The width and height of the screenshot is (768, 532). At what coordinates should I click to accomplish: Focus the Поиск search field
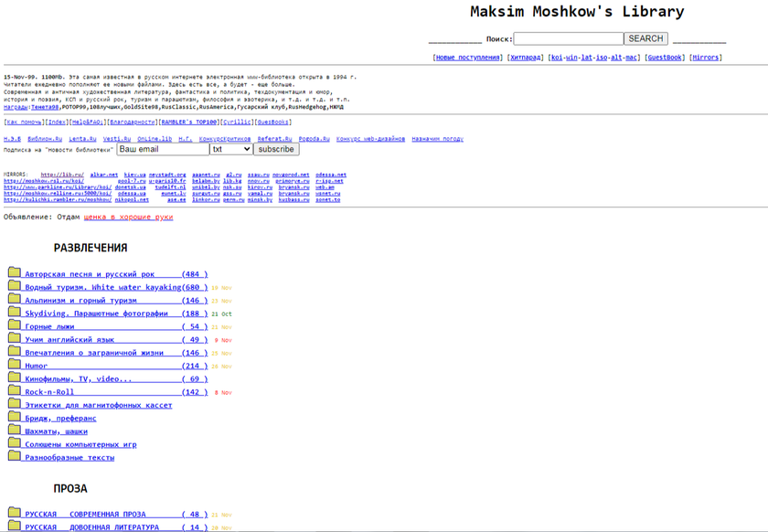568,38
